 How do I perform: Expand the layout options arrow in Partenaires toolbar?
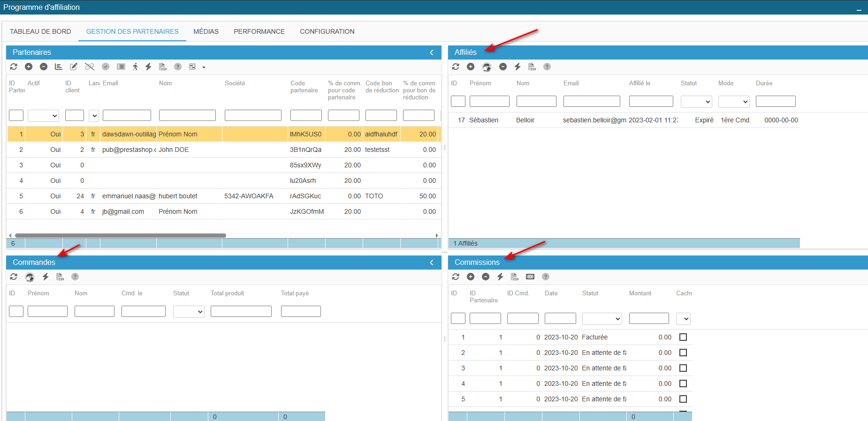point(204,67)
